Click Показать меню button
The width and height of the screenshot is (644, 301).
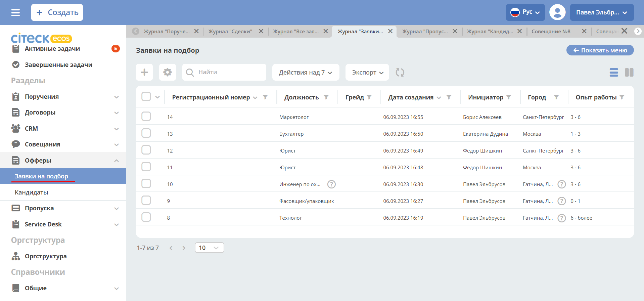coord(600,50)
